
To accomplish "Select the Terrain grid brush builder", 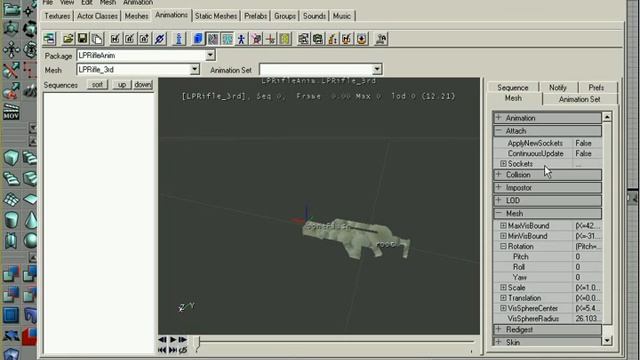I will [11, 199].
